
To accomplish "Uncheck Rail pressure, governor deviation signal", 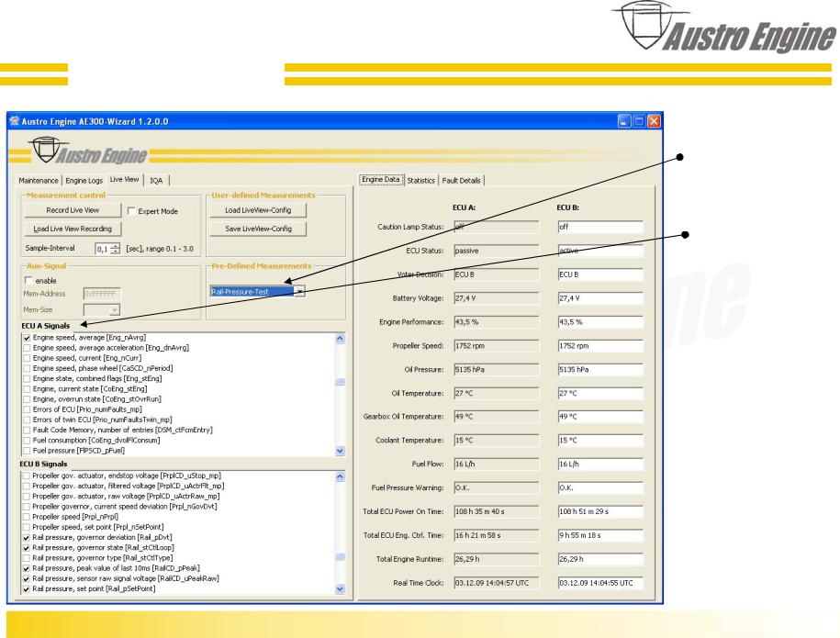I will click(x=27, y=538).
